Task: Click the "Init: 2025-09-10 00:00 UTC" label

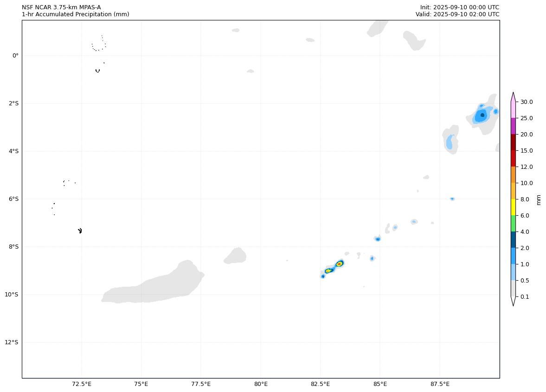Action: point(459,7)
